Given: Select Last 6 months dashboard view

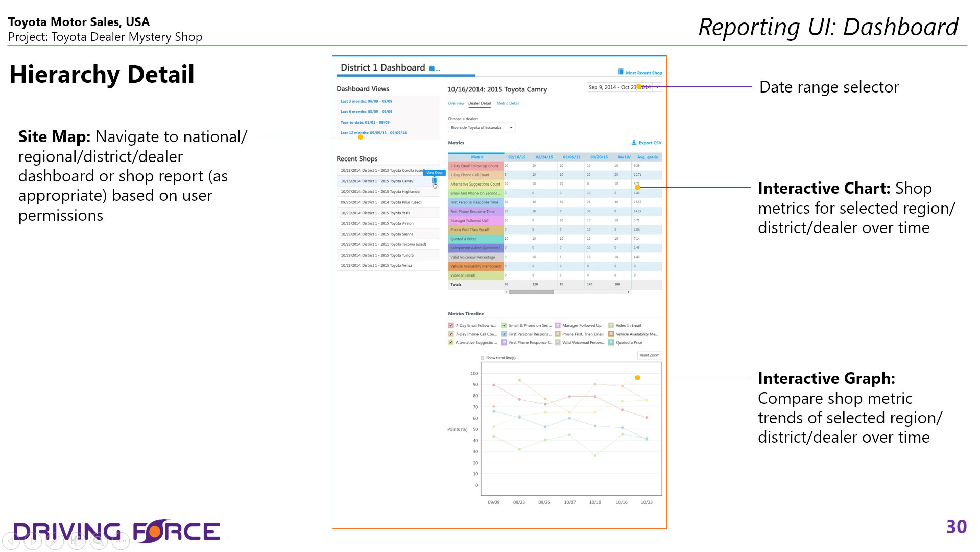Looking at the screenshot, I should [x=367, y=112].
